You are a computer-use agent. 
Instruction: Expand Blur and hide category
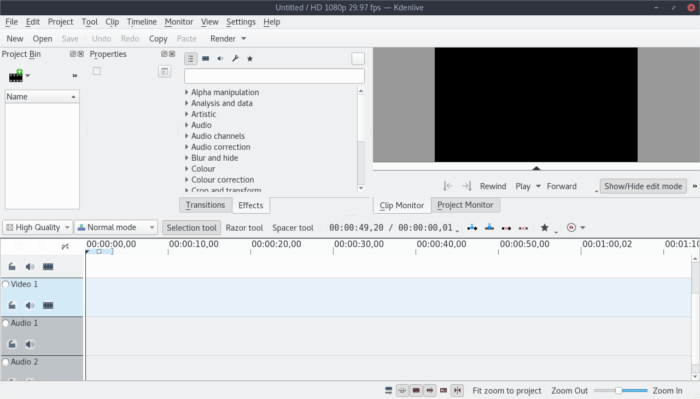tap(187, 158)
